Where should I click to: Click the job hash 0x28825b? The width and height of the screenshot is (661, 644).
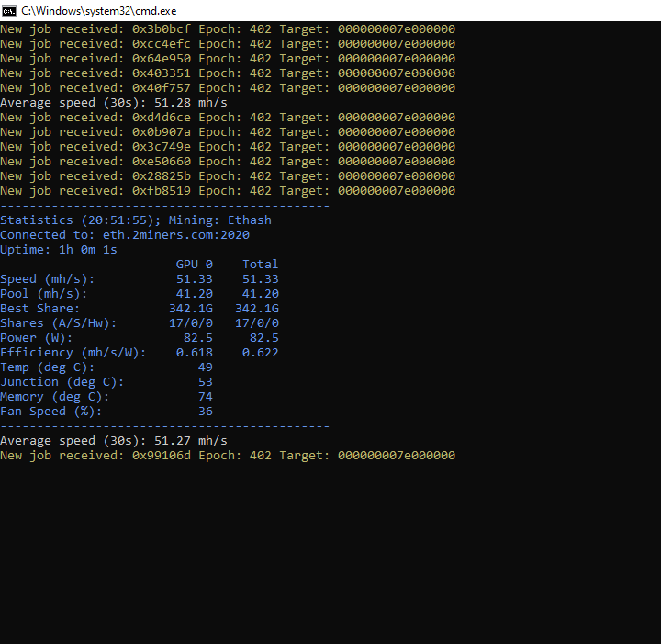click(x=162, y=176)
